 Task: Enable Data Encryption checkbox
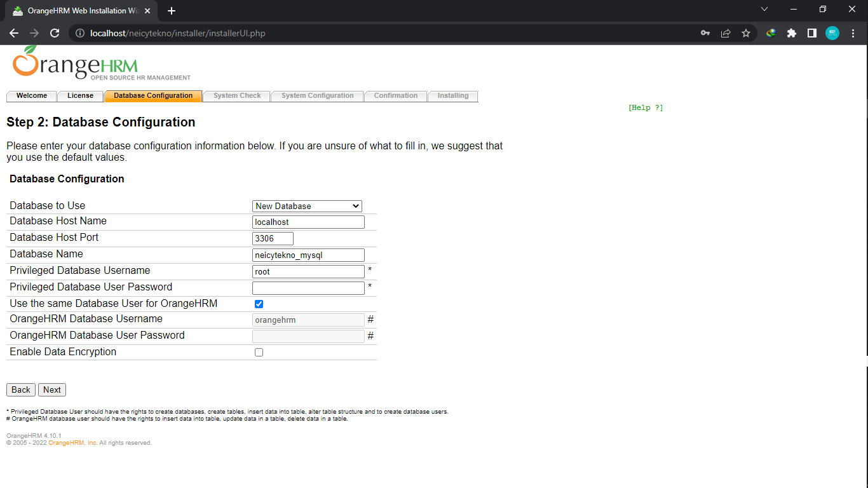[x=259, y=353]
